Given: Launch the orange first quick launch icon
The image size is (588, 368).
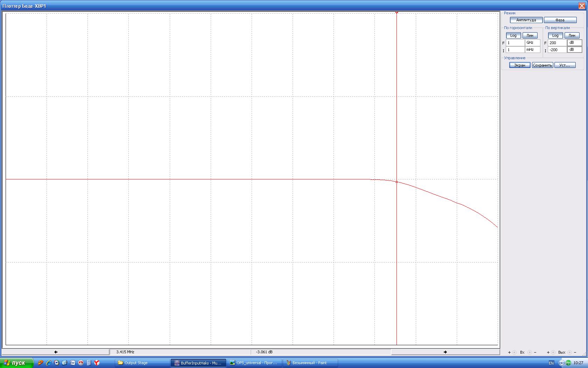Looking at the screenshot, I should pos(40,363).
